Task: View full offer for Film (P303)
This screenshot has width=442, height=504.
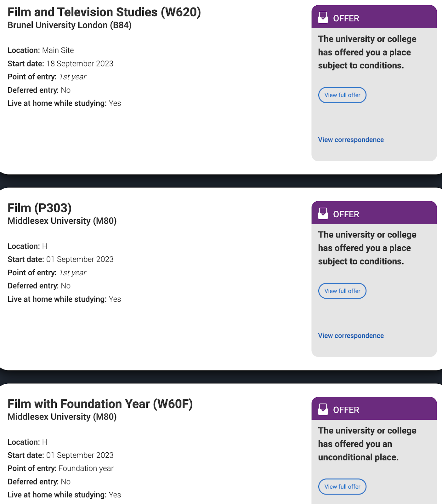Action: click(342, 291)
